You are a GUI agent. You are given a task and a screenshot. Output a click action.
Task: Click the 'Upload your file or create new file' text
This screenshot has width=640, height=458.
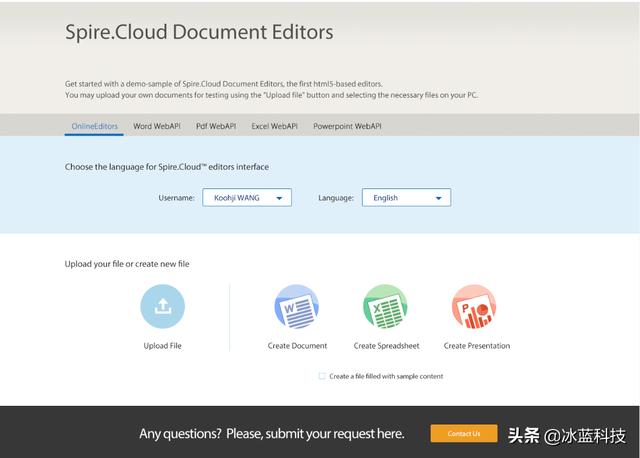127,264
